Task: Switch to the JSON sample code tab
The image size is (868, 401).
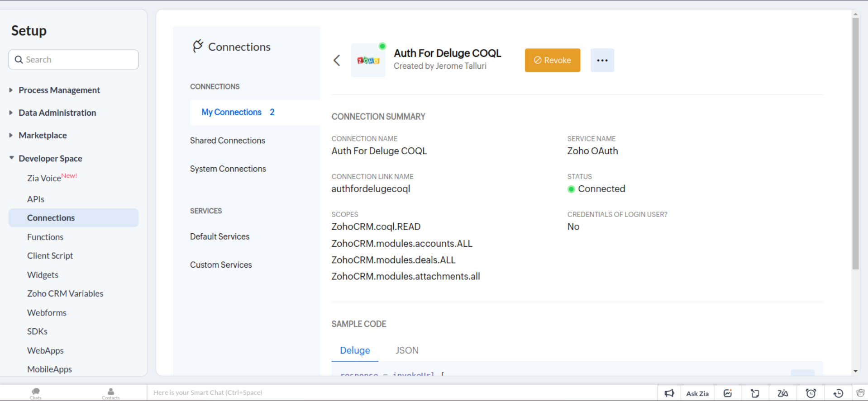Action: coord(407,350)
